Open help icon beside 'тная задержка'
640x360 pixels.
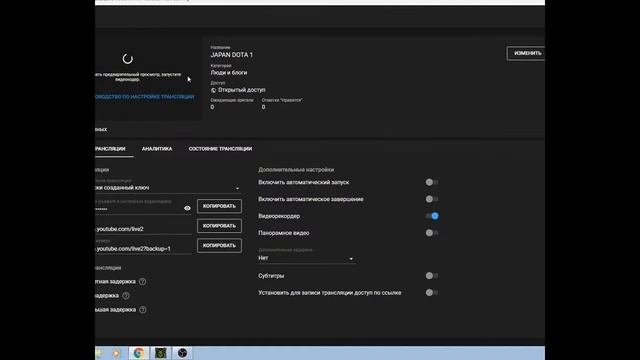(x=142, y=282)
